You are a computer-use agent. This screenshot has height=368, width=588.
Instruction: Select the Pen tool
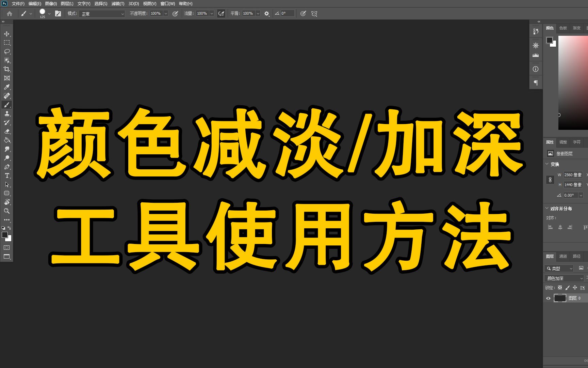tap(7, 167)
